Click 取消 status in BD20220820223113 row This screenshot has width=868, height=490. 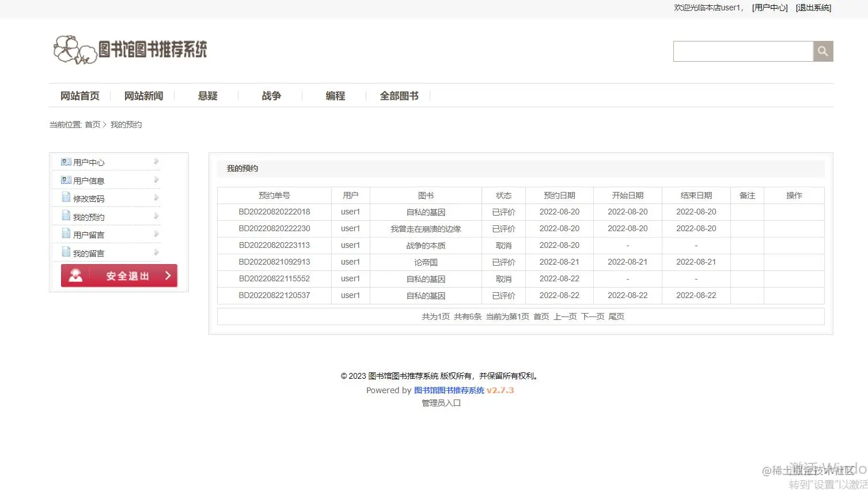[503, 246]
